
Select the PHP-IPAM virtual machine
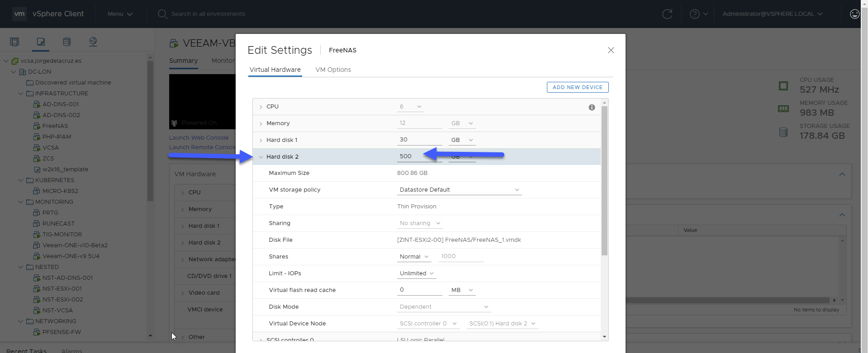pyautogui.click(x=56, y=137)
